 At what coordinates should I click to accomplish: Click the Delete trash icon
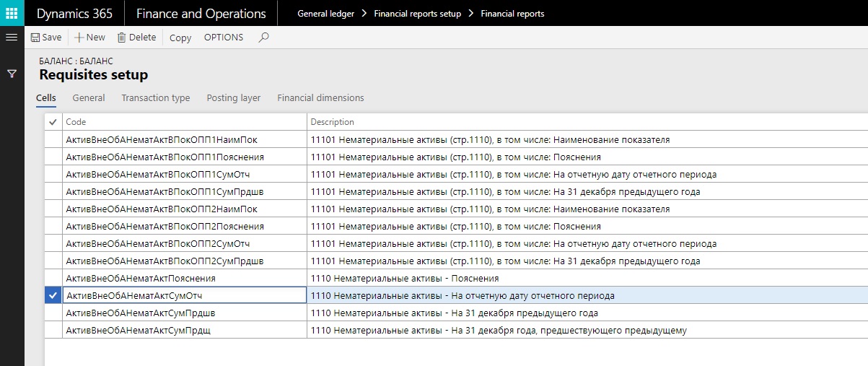(121, 38)
